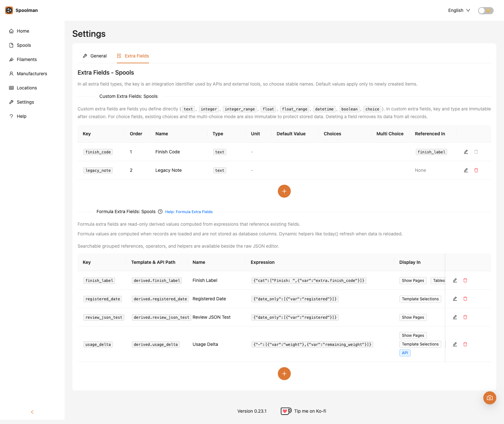Select the Extra Fields tab
The image size is (504, 424).
133,56
